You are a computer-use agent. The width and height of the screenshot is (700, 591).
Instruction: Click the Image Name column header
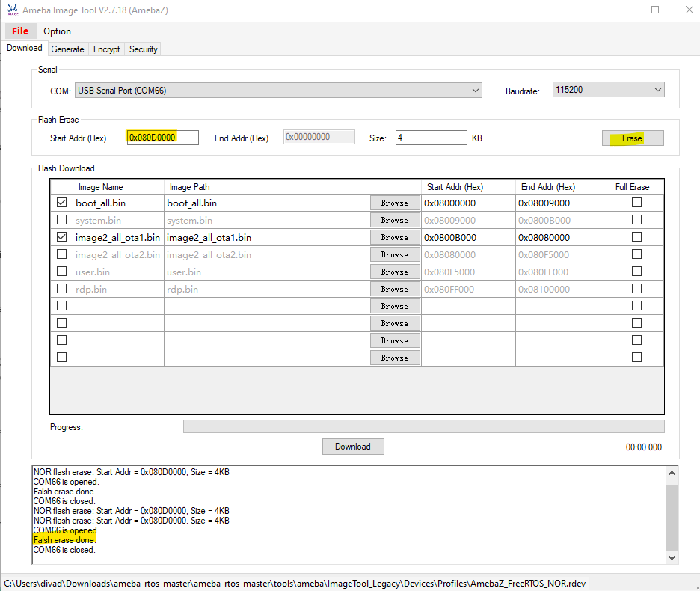(118, 187)
